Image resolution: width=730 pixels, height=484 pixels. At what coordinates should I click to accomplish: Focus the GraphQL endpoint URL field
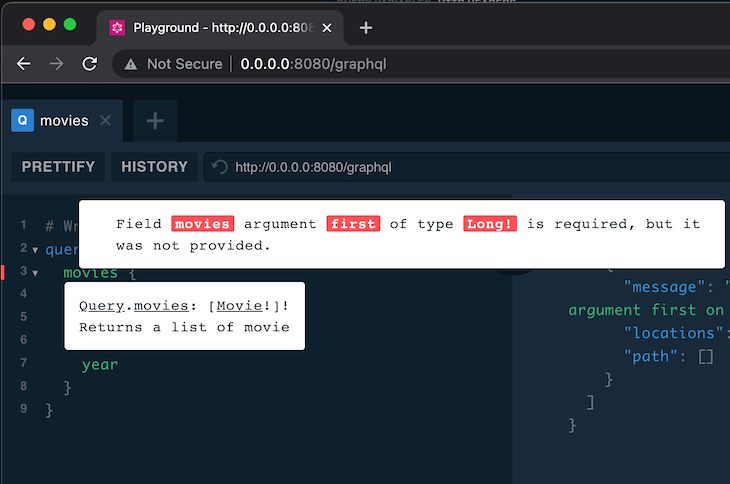point(467,167)
